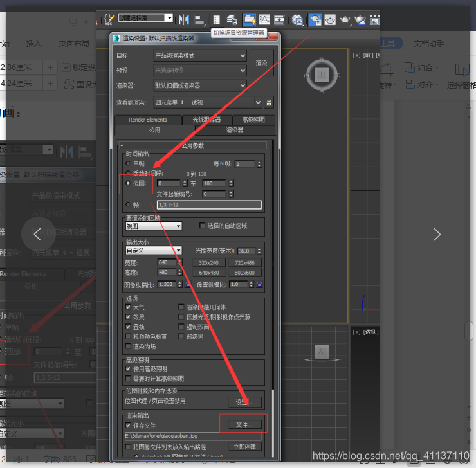Open the 渲染器 renderer dropdown
Viewport: 476px width, 468px height.
coord(200,85)
